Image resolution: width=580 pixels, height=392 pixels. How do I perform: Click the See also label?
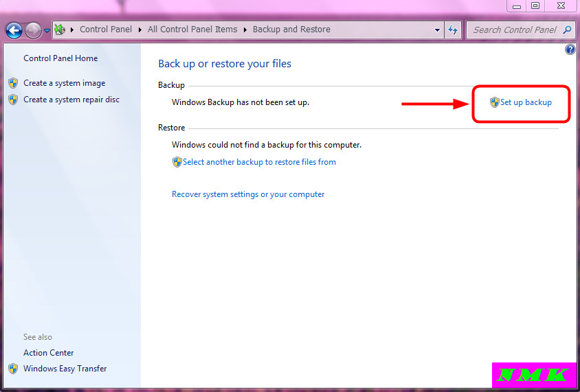pos(38,337)
